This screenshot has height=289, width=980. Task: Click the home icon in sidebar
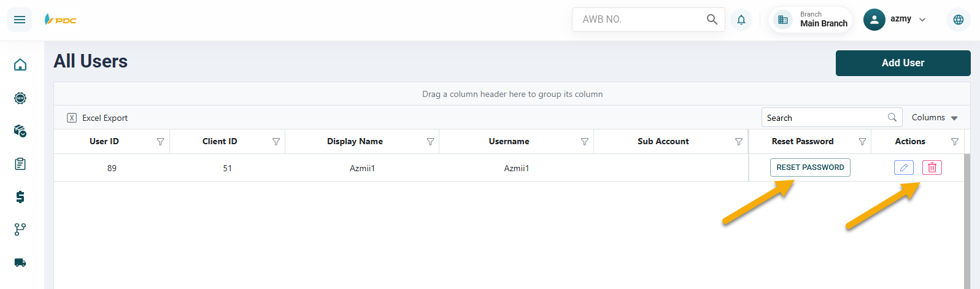pyautogui.click(x=20, y=64)
